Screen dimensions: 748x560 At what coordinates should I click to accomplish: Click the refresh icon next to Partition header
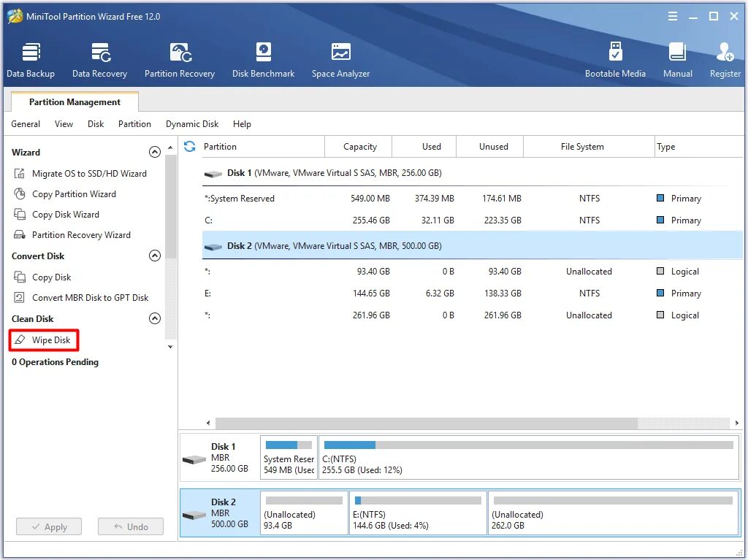(189, 147)
